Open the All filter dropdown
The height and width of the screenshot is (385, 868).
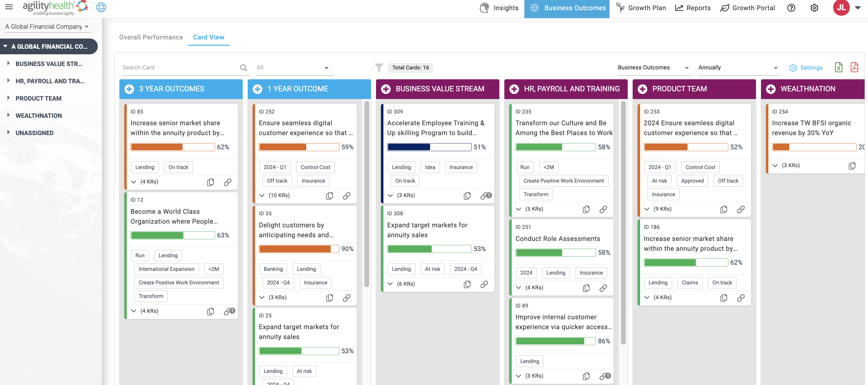coord(293,68)
